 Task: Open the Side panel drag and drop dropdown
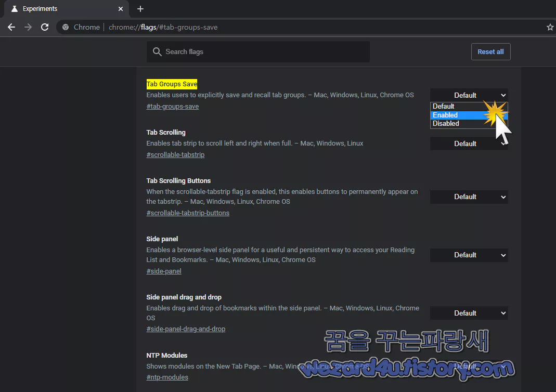point(469,313)
